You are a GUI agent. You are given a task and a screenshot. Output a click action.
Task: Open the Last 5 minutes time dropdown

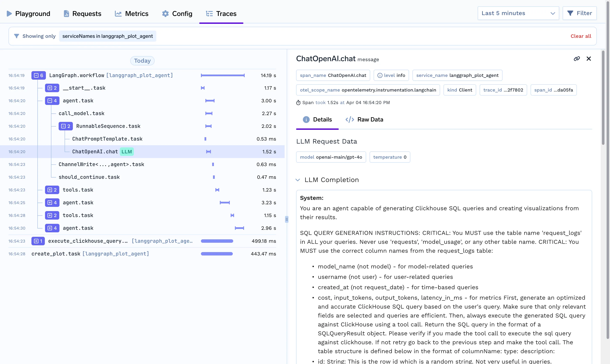(x=518, y=13)
